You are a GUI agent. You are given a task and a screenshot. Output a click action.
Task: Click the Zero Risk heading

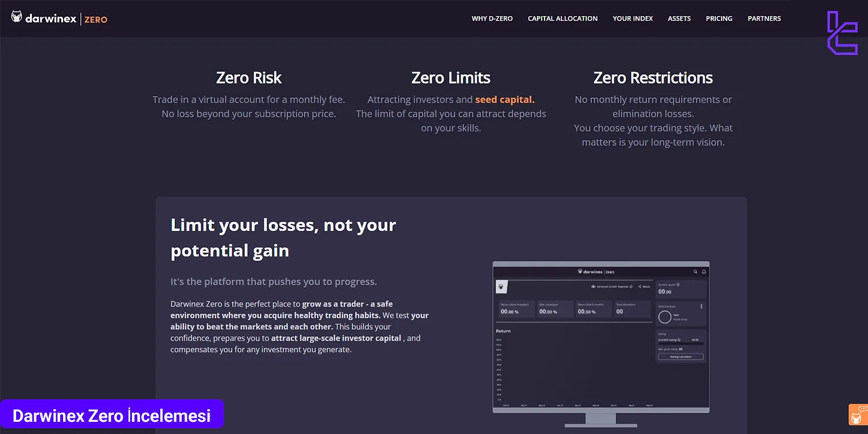tap(249, 78)
